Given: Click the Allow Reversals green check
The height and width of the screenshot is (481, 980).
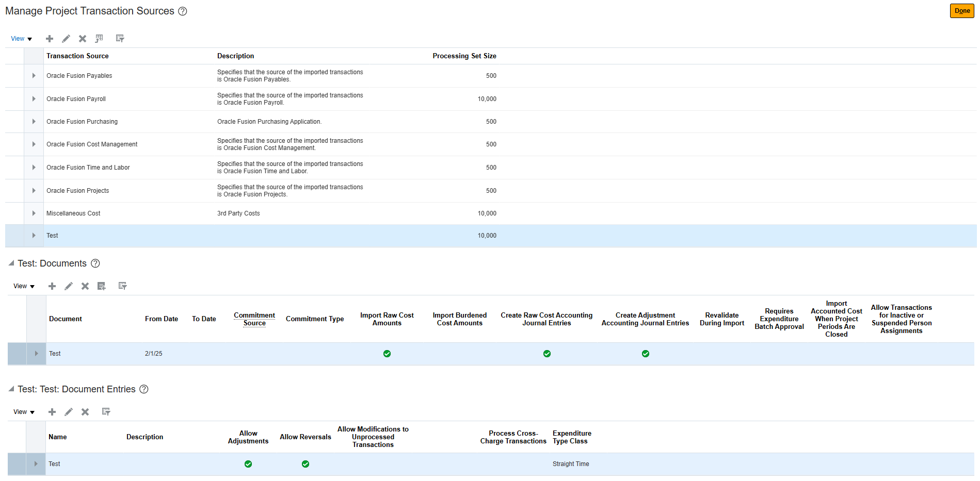Looking at the screenshot, I should pyautogui.click(x=306, y=464).
